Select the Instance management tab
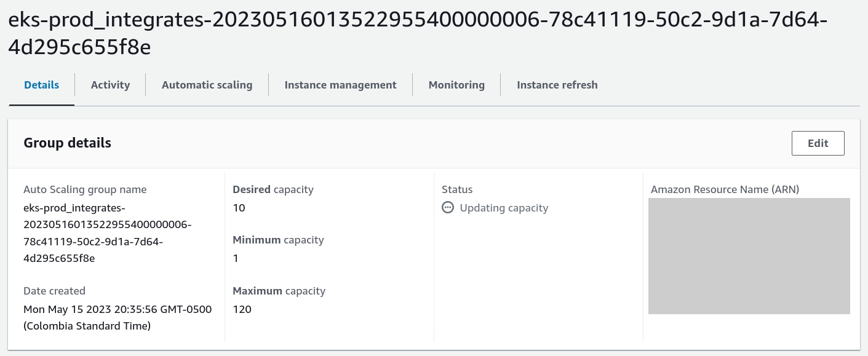The height and width of the screenshot is (356, 868). click(x=340, y=85)
